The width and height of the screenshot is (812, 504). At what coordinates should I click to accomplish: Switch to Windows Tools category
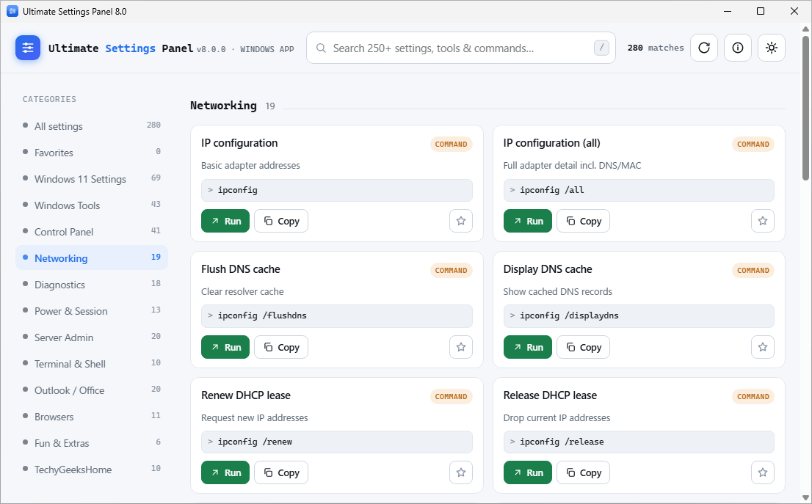click(x=92, y=205)
